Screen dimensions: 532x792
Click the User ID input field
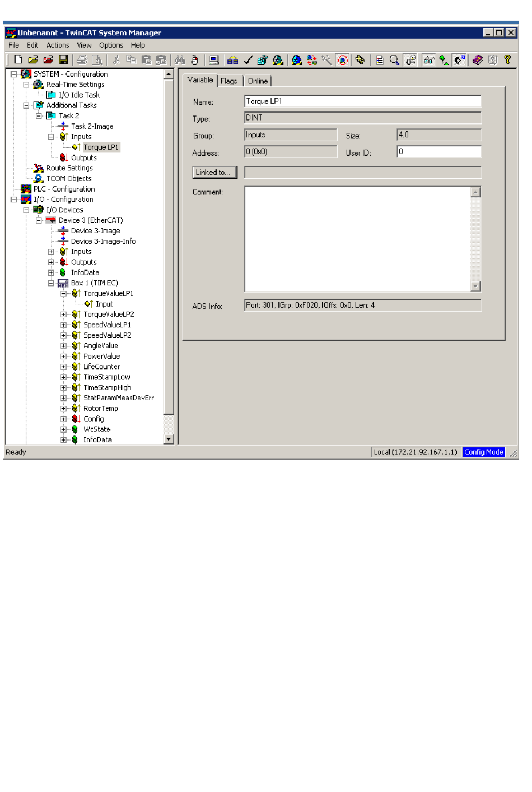[439, 152]
